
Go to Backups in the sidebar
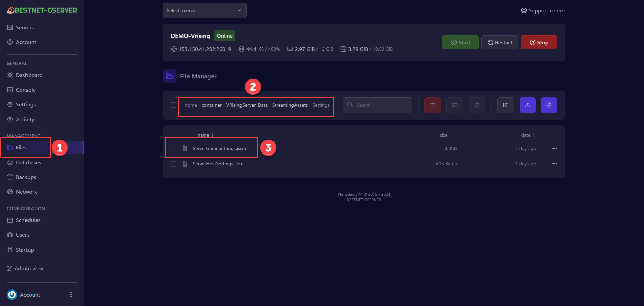pos(26,177)
